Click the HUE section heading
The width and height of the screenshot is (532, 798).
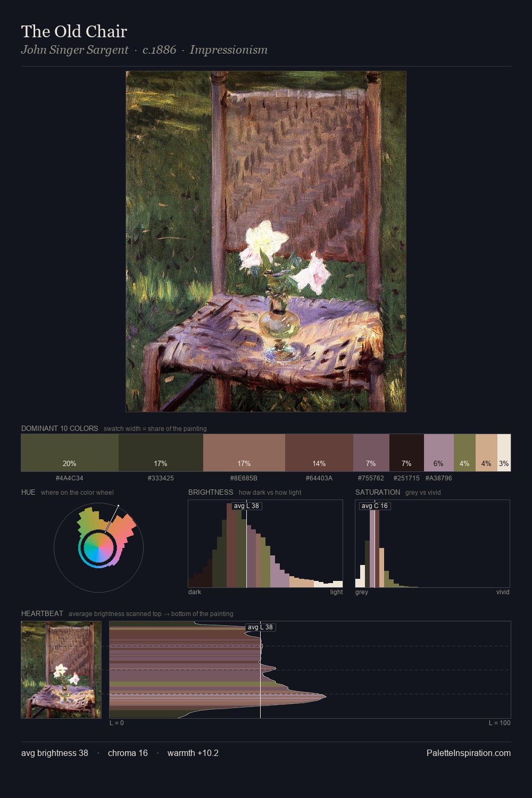28,492
